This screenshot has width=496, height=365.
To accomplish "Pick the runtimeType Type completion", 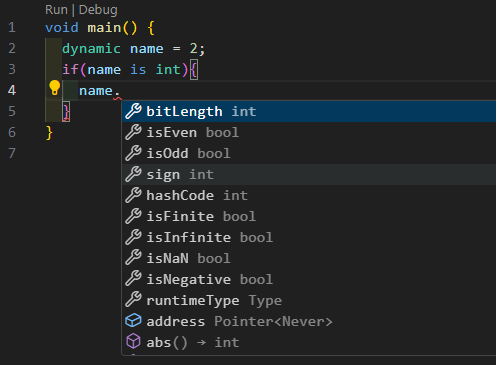I will click(309, 300).
